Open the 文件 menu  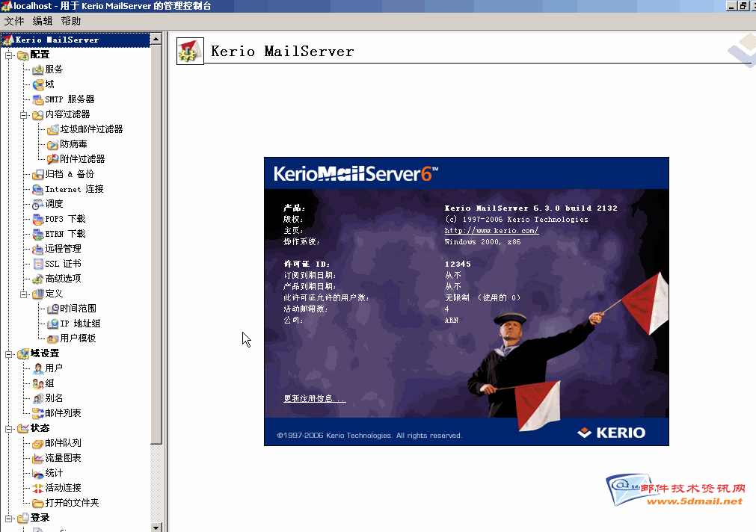[x=14, y=22]
